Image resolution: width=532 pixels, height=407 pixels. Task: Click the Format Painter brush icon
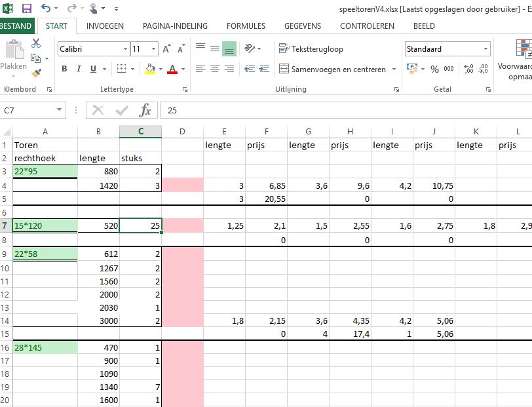coord(36,73)
